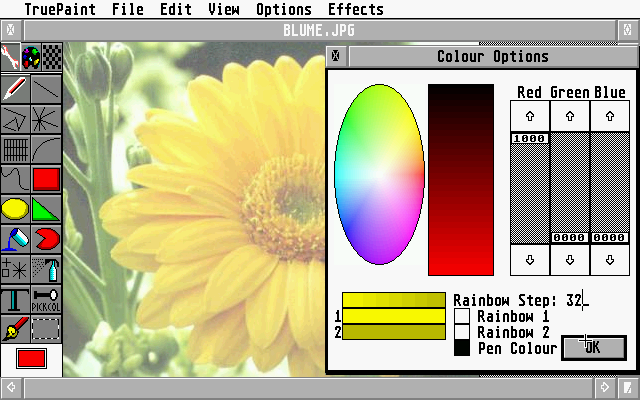Select the yellow ellipse tool
Screen dimensions: 640x400
tap(16, 209)
